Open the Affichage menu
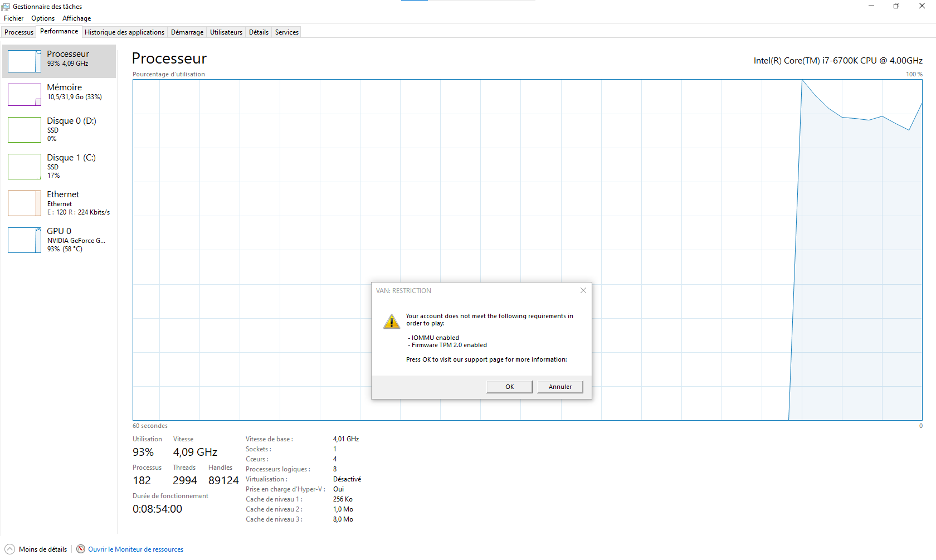Viewport: 936px width, 560px height. coord(77,18)
